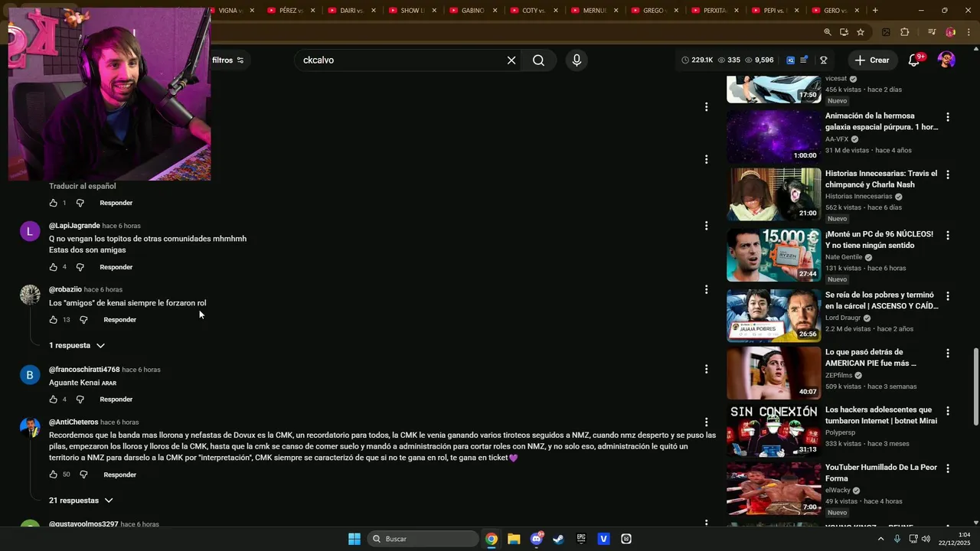Open options menu for @LapiJagrande comment
Viewport: 980px width, 551px height.
(706, 226)
